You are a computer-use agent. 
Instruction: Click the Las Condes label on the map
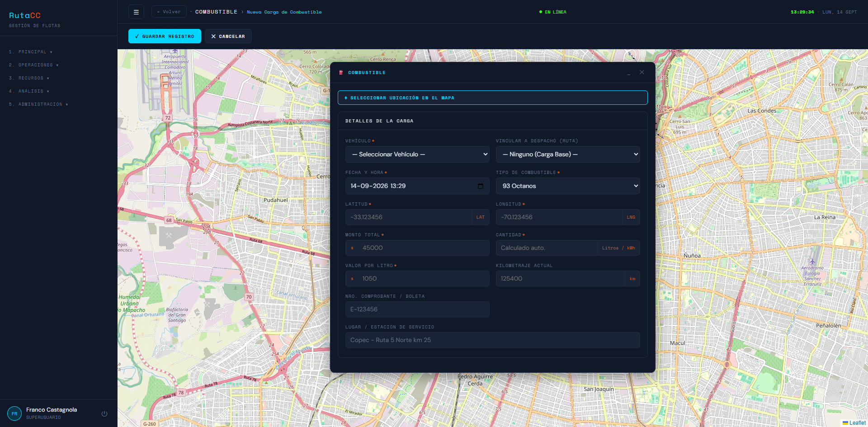coord(762,111)
